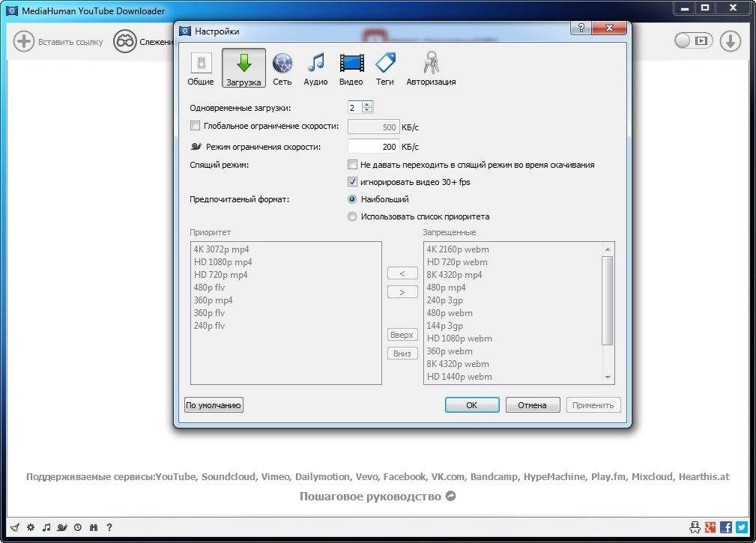Click the Facebook icon in status bar
The image size is (756, 543).
(x=726, y=527)
